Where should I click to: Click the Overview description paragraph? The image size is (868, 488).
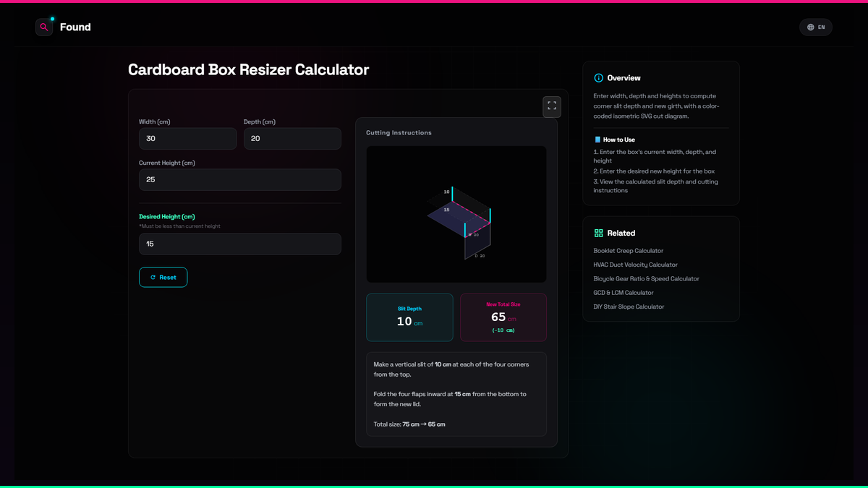(x=657, y=106)
